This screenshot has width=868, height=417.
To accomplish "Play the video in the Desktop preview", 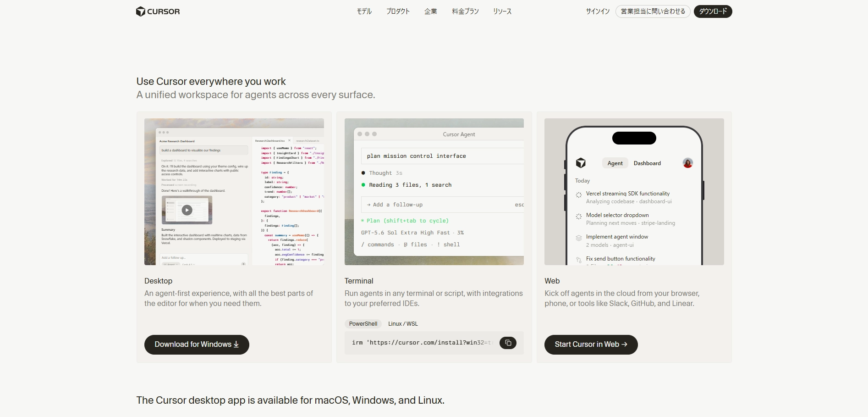I will point(187,210).
